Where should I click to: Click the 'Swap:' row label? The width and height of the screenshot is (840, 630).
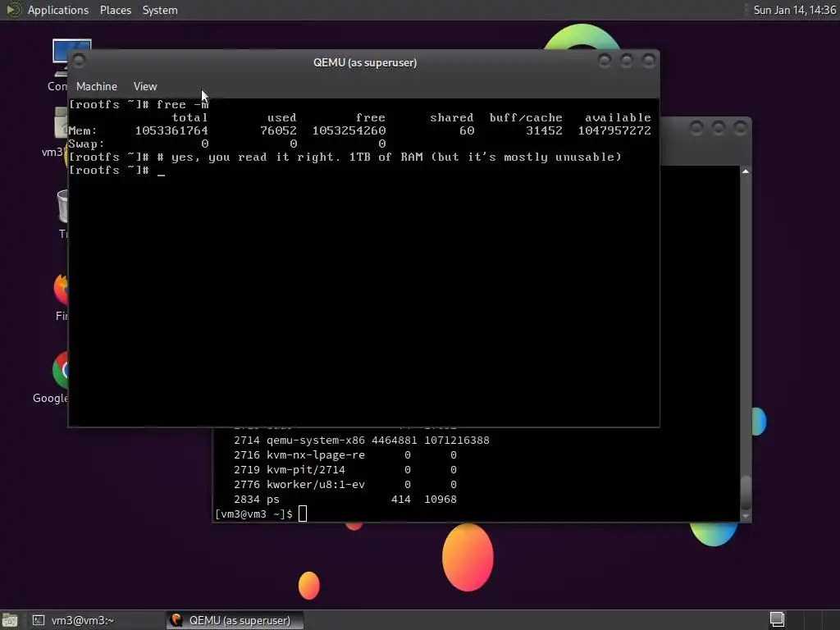[x=86, y=144]
